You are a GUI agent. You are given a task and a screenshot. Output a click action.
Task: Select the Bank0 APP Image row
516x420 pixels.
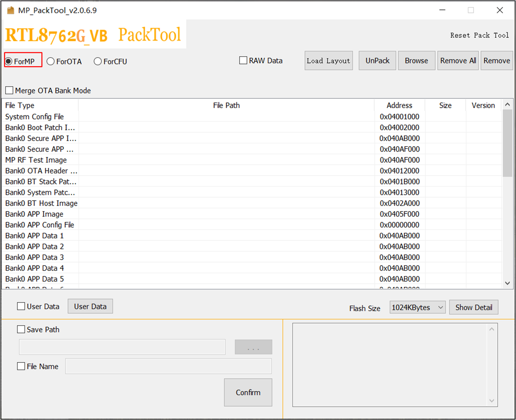point(34,214)
